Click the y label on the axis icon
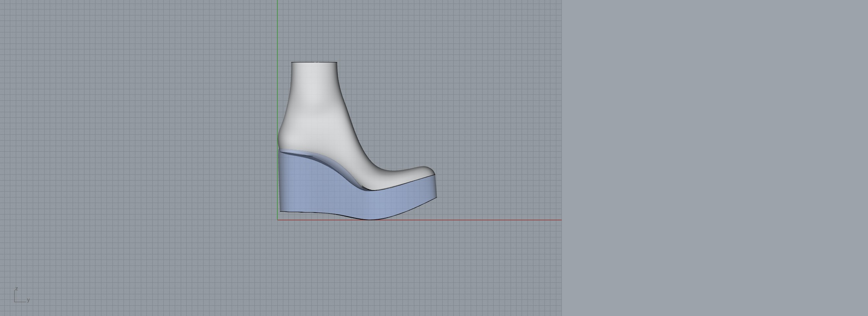Screen dimensions: 868x316 [x=28, y=300]
